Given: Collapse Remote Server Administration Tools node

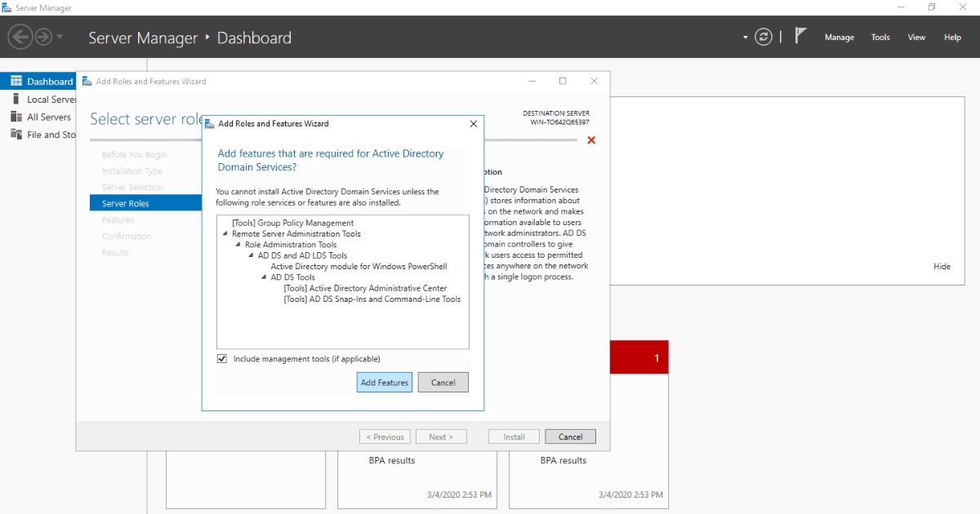Looking at the screenshot, I should tap(225, 234).
